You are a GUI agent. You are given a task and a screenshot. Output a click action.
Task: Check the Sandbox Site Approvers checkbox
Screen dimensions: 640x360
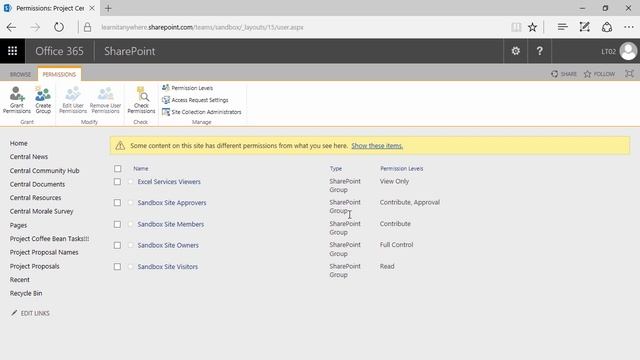coord(117,203)
